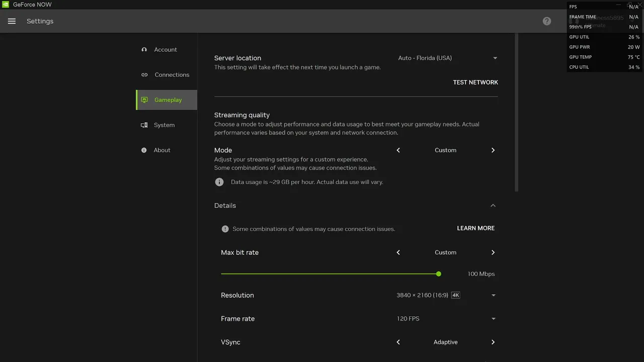Open the Server location dropdown
This screenshot has height=362, width=644.
[495, 58]
